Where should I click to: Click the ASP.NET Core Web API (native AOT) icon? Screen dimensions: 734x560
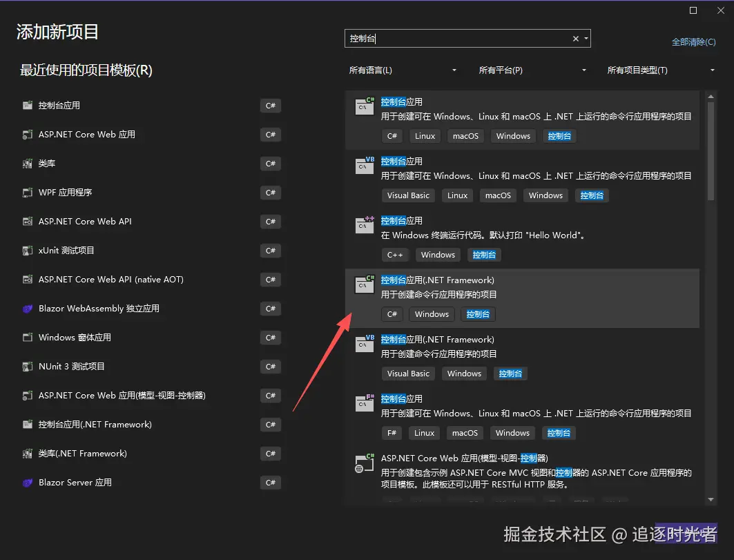pos(28,280)
